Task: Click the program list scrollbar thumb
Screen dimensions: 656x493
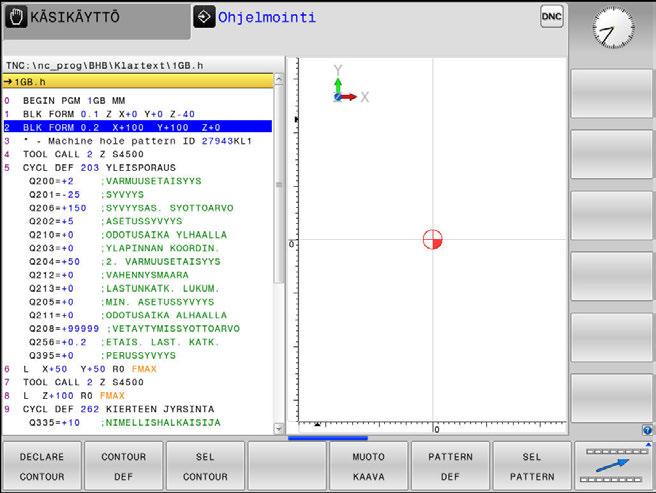Action: 279,184
